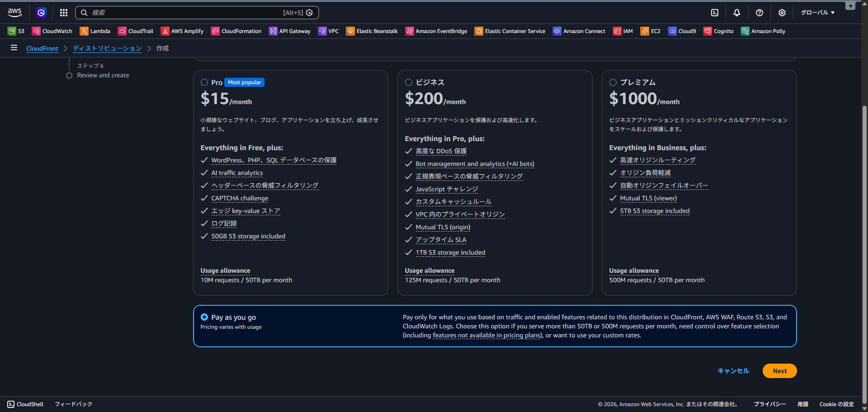Show info for Bot management and analytics
This screenshot has width=868, height=412.
point(475,164)
